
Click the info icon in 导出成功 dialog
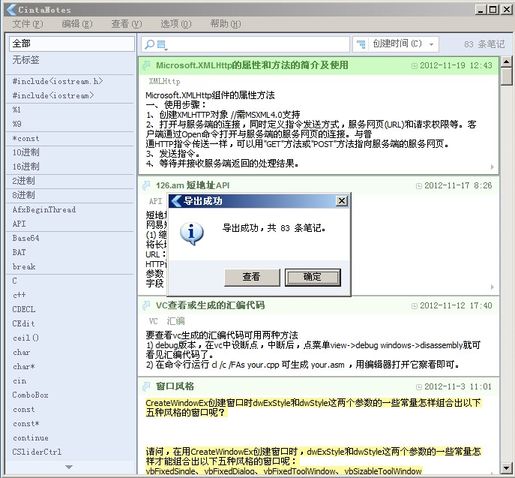point(191,233)
